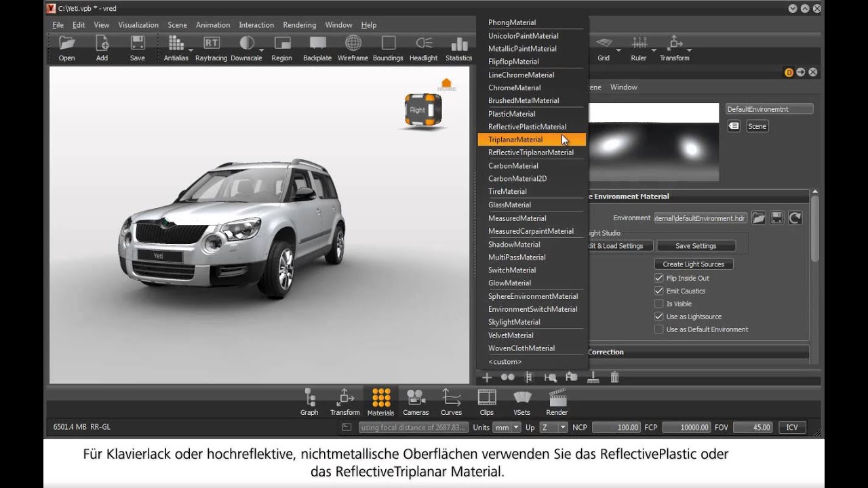This screenshot has height=488, width=868.
Task: Click the ICV button in status bar
Action: (x=792, y=428)
